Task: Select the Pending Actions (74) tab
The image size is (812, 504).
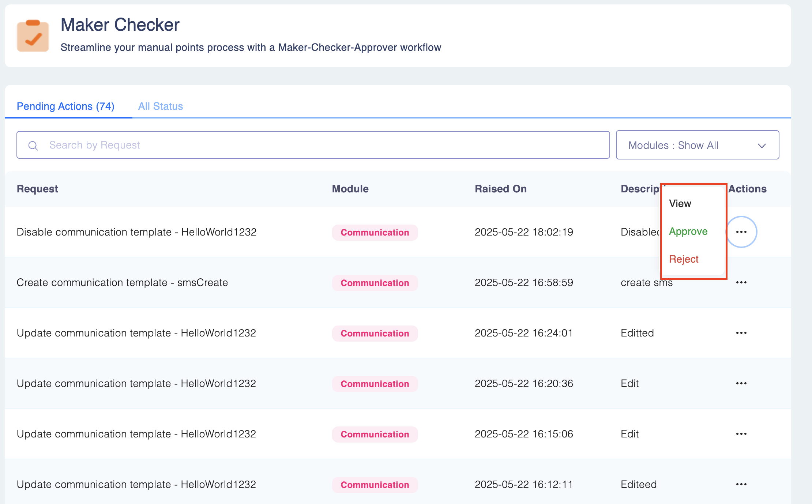Action: pos(66,106)
